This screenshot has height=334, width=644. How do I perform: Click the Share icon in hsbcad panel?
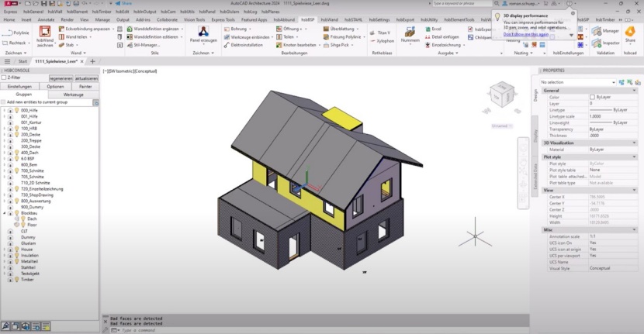pos(630,32)
